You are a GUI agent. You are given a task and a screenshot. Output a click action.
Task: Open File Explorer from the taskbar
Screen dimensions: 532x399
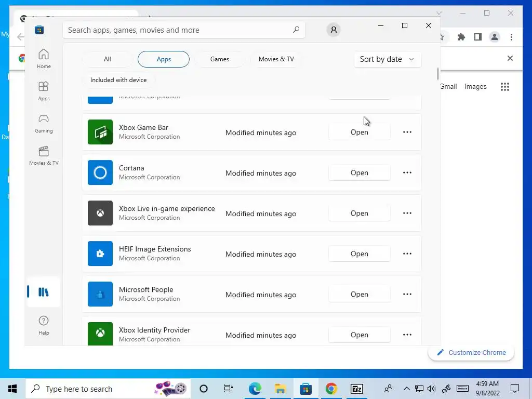point(280,389)
